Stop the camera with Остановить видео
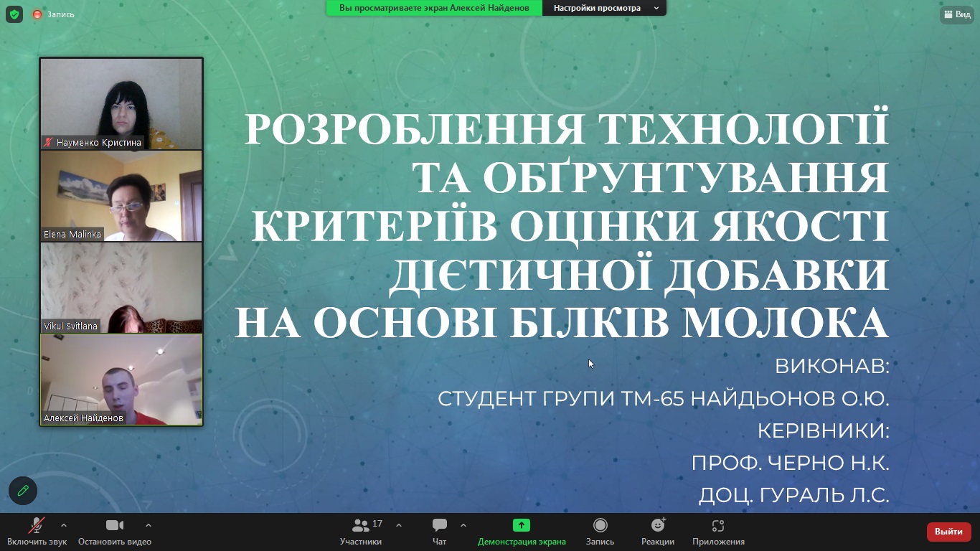The width and height of the screenshot is (980, 551). (x=115, y=532)
